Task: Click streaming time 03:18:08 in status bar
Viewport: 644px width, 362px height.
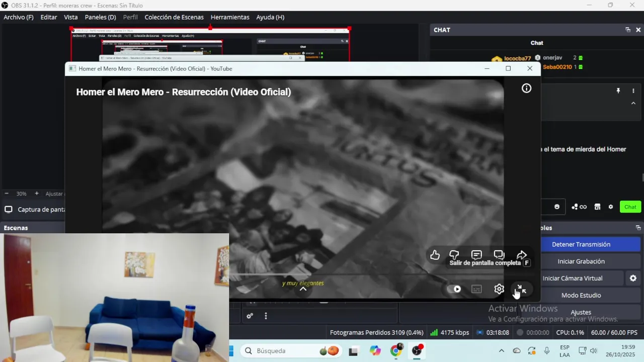Action: pos(493,332)
